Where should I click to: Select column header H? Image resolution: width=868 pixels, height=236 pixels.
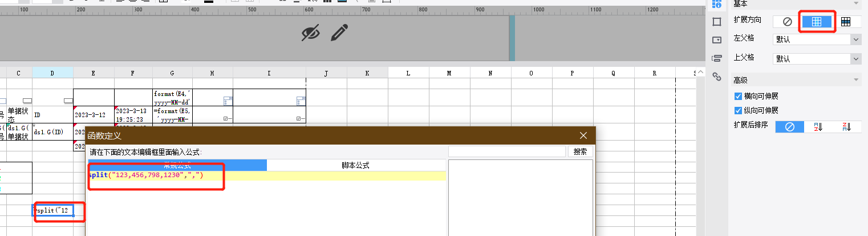(212, 73)
